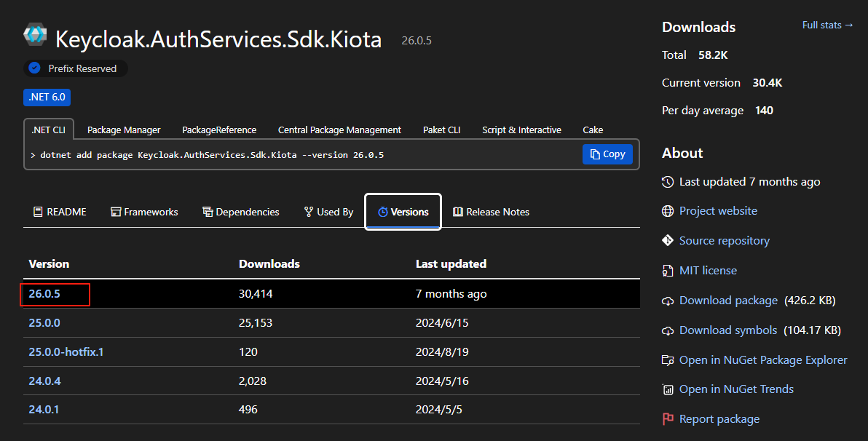
Task: Click the copy icon in Copy button
Action: [595, 154]
